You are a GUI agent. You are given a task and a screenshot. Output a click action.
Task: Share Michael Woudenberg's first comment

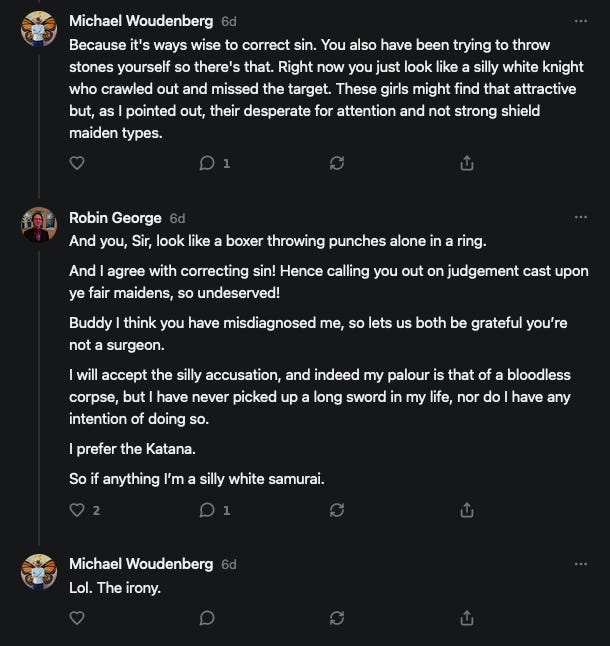[467, 163]
